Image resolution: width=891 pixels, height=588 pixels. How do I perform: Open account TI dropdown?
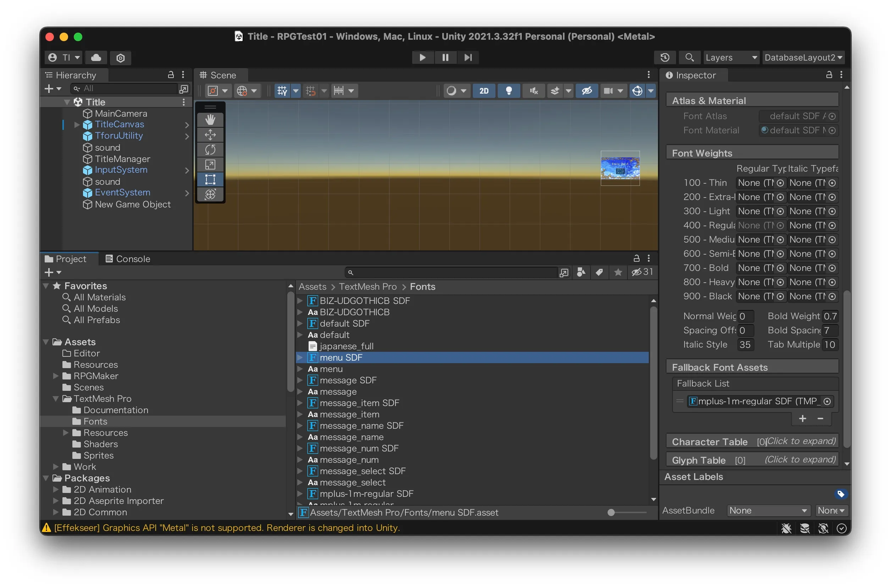[x=63, y=57]
